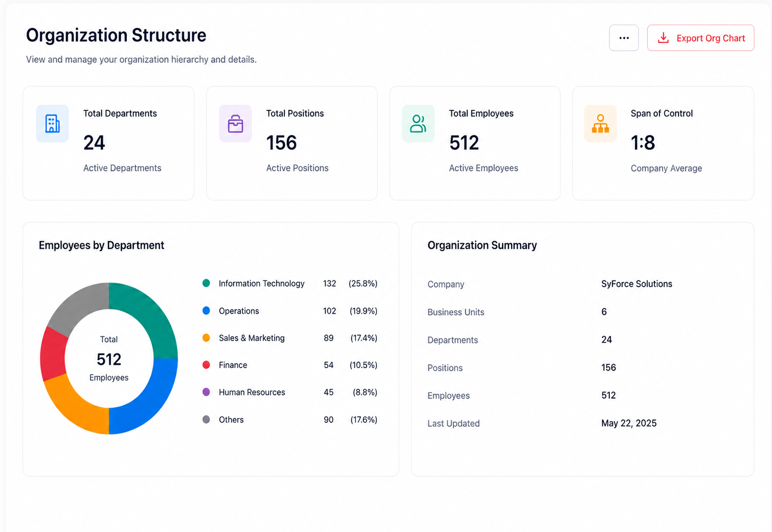The width and height of the screenshot is (772, 532).
Task: Click the 132 employee count value
Action: pos(329,284)
